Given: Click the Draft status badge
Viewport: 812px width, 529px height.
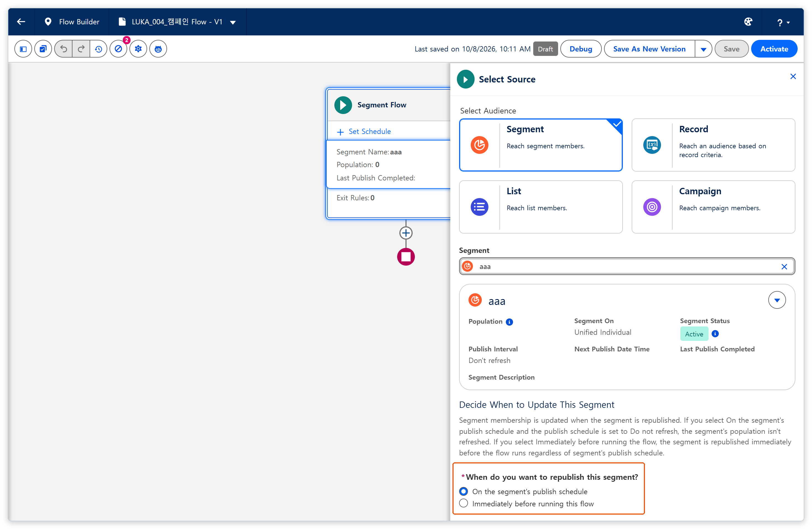Looking at the screenshot, I should click(x=545, y=49).
